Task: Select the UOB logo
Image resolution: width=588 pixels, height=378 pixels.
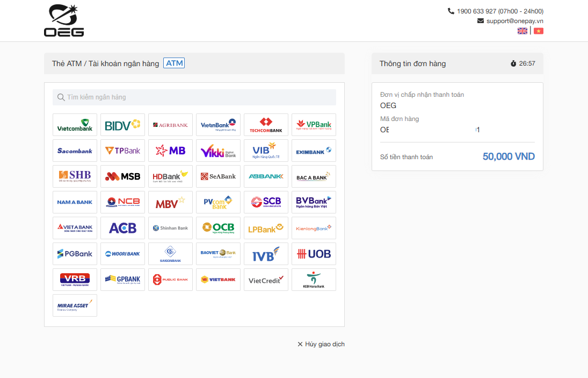Action: coord(314,254)
